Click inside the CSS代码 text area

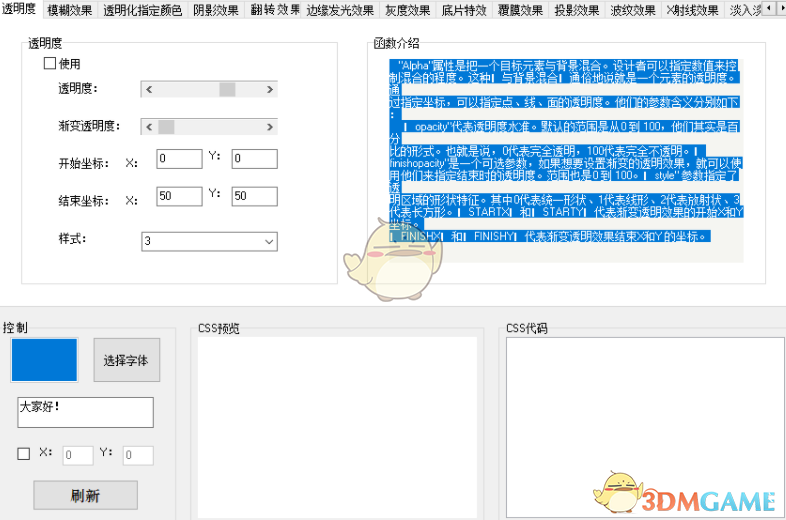pos(645,427)
